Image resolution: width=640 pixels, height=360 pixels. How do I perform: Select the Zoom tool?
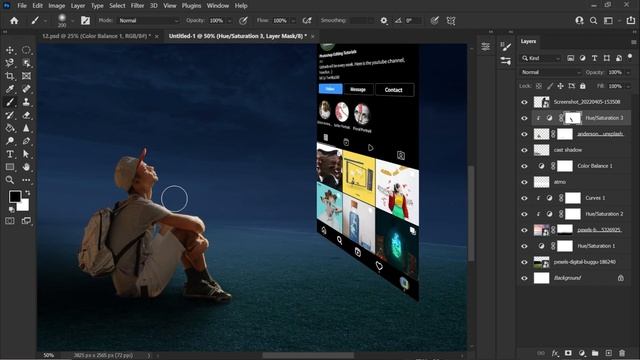click(10, 180)
